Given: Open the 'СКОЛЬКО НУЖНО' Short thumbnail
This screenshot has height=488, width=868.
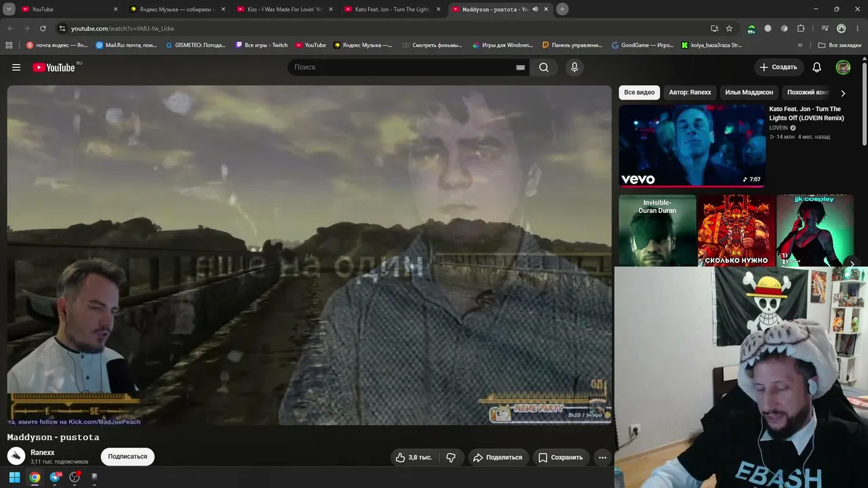Looking at the screenshot, I should (736, 230).
